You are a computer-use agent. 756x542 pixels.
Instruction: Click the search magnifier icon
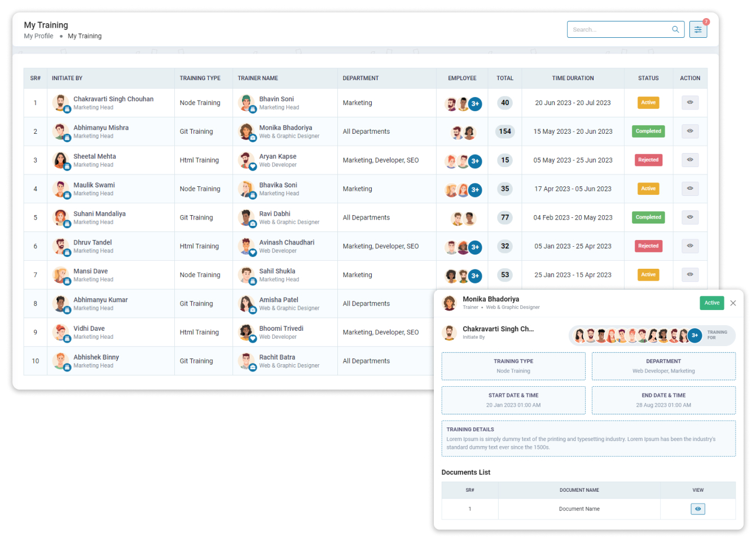click(x=675, y=30)
